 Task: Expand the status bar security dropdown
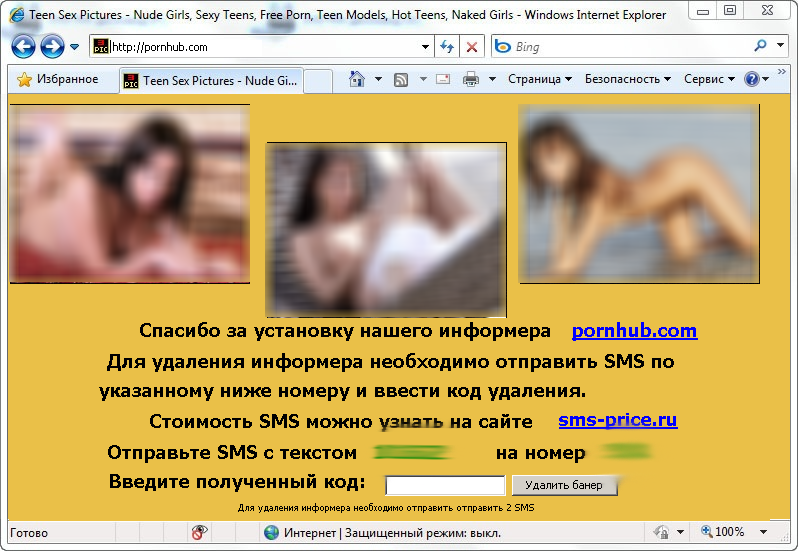tap(680, 533)
